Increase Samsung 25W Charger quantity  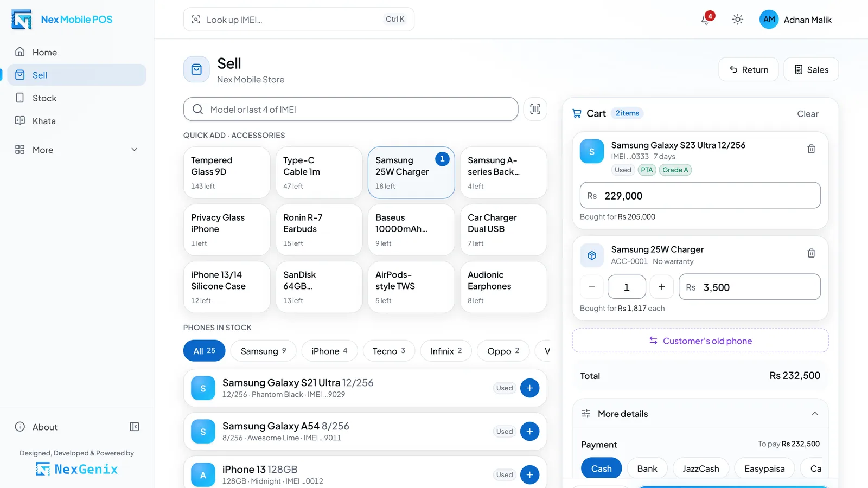click(661, 287)
